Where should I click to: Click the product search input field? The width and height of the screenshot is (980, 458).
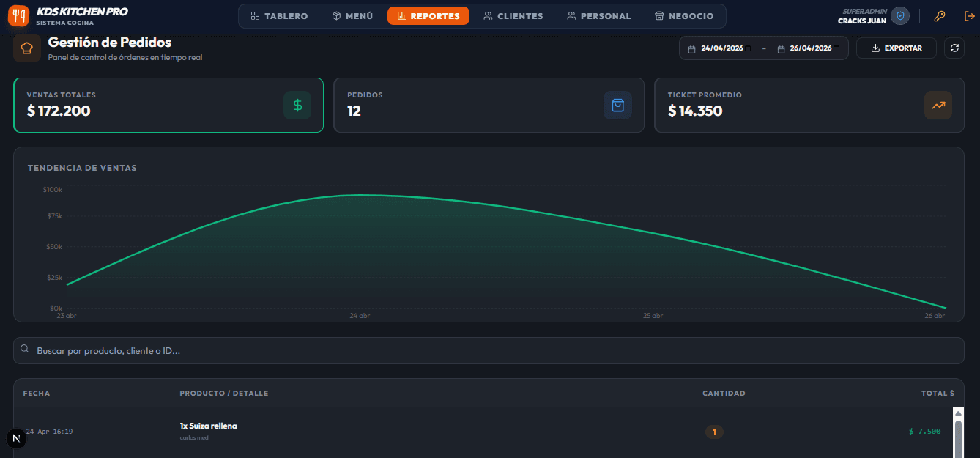(489, 351)
